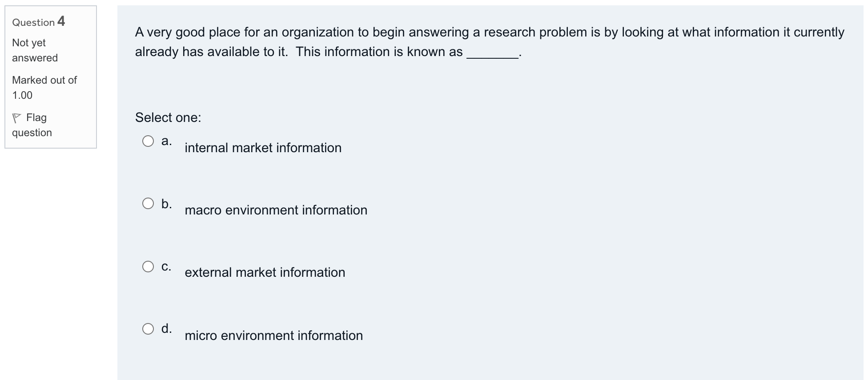Click option label b
The width and height of the screenshot is (868, 380).
click(x=166, y=204)
